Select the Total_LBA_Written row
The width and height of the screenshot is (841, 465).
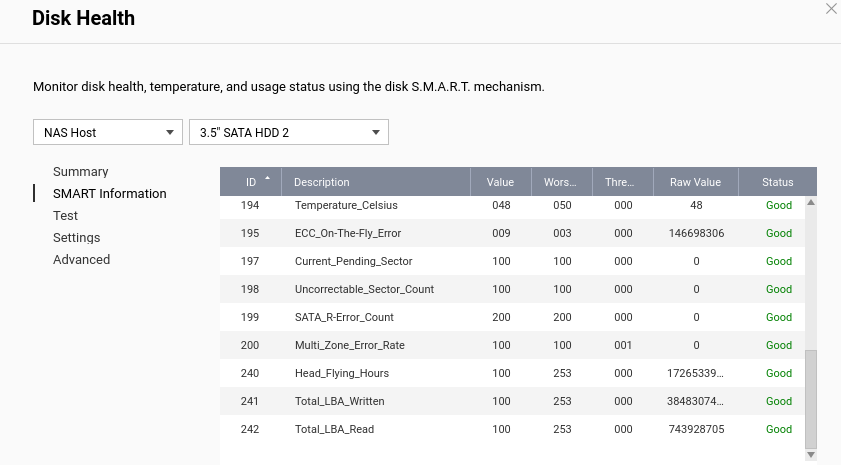340,401
